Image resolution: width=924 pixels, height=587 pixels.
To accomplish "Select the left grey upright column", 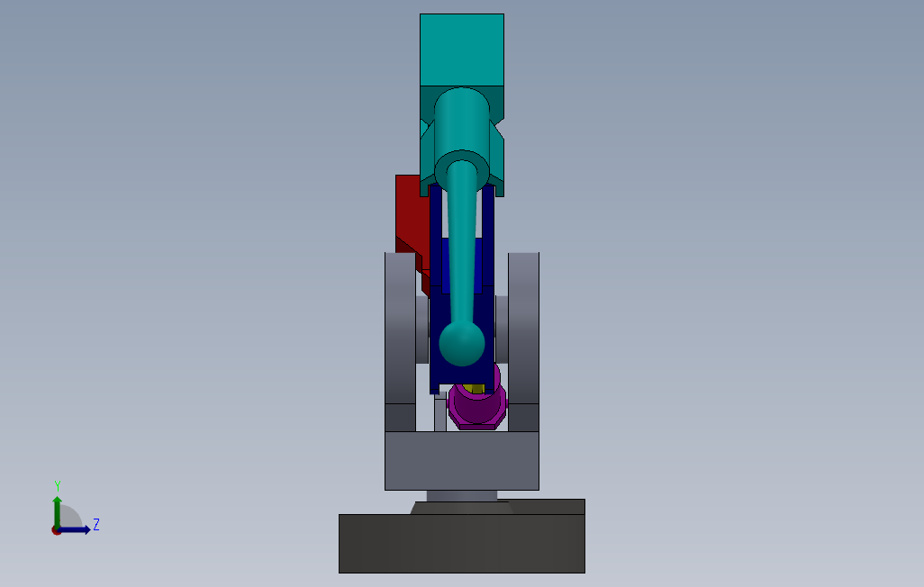I will tap(401, 342).
